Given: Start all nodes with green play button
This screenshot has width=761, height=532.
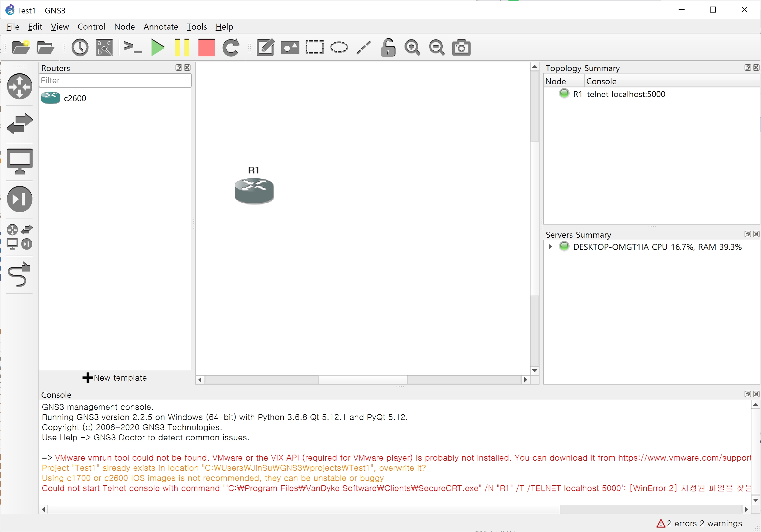Looking at the screenshot, I should tap(157, 47).
